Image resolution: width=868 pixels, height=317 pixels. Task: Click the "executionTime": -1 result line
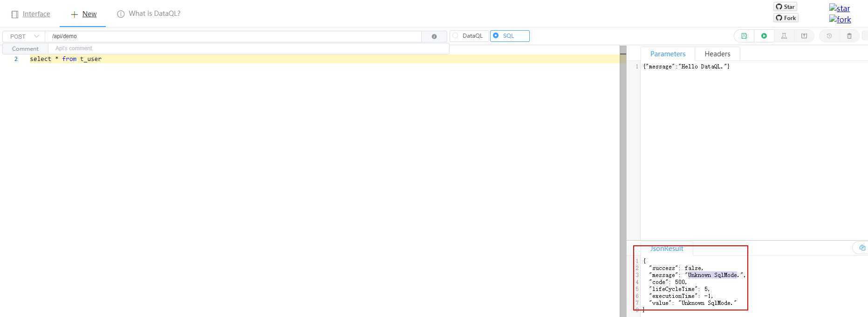681,296
